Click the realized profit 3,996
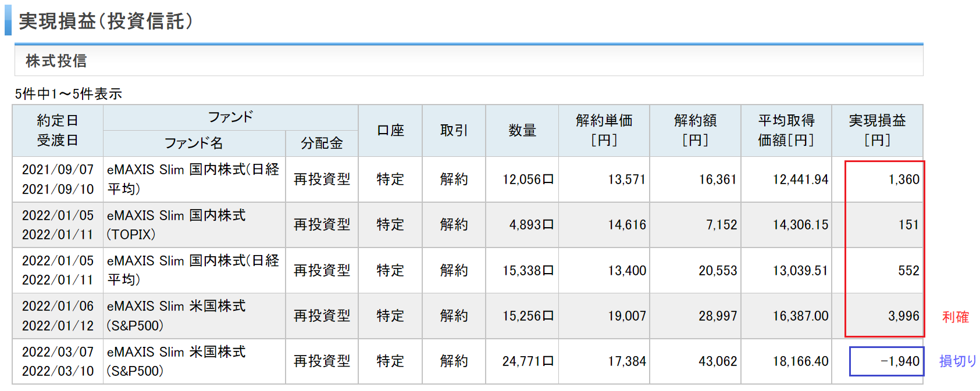Image resolution: width=980 pixels, height=391 pixels. point(904,316)
